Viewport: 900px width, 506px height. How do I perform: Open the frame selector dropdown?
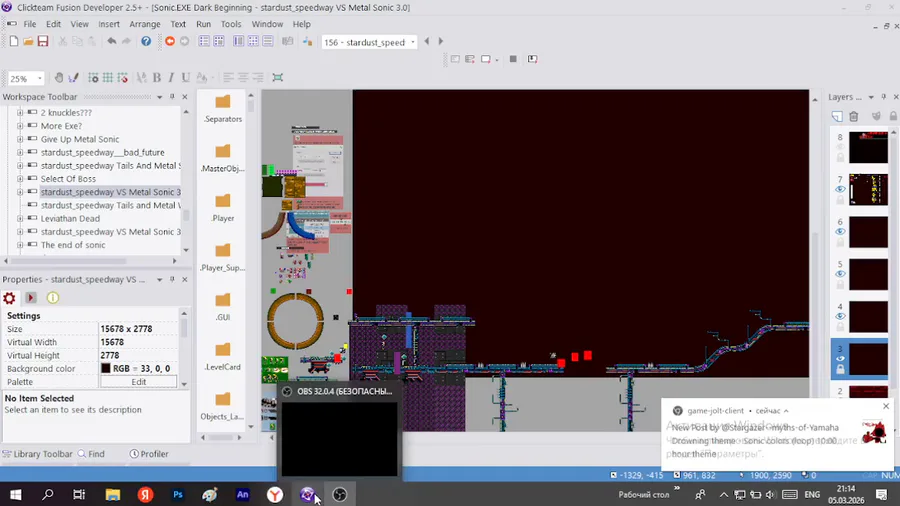(413, 42)
